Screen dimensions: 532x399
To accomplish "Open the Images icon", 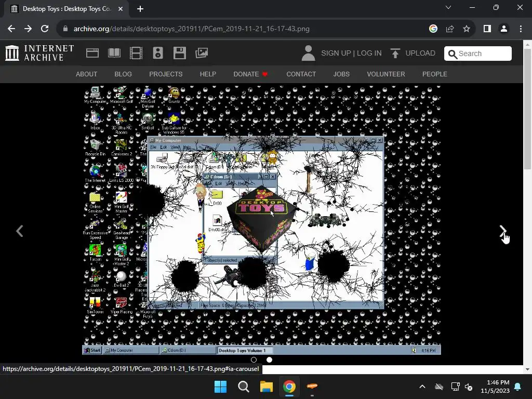I will pos(202,53).
